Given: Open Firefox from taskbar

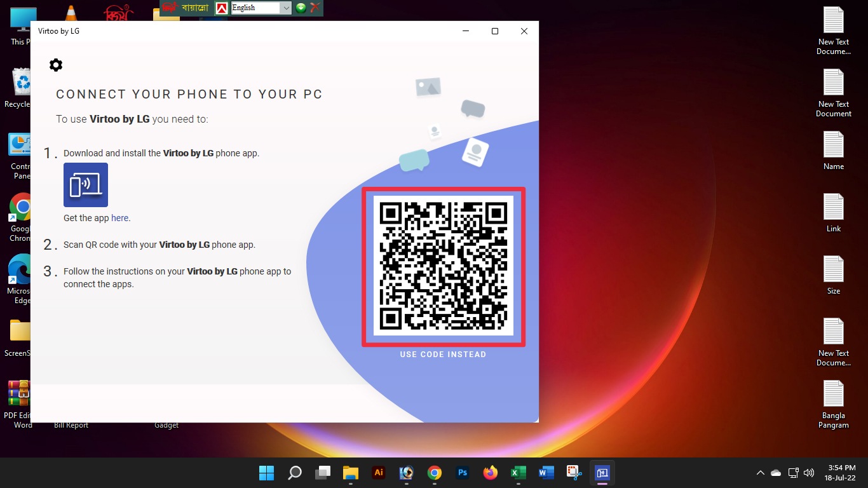Looking at the screenshot, I should coord(491,473).
